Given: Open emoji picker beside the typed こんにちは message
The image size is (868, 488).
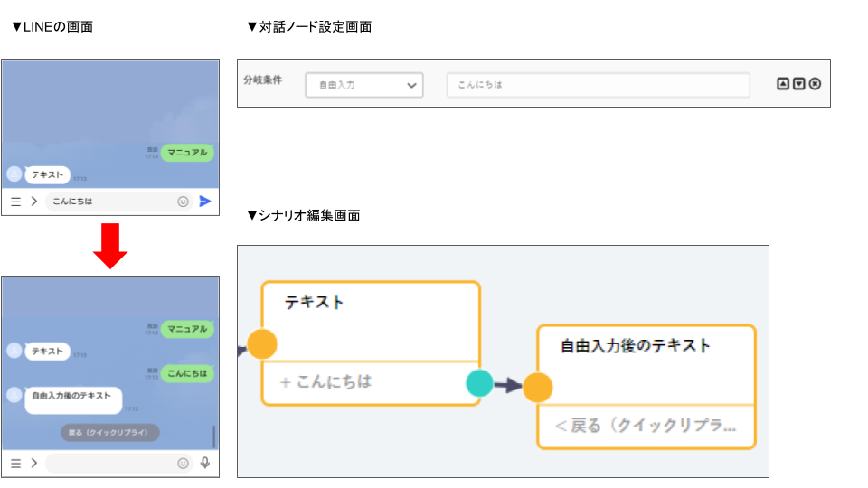Looking at the screenshot, I should coord(184,202).
